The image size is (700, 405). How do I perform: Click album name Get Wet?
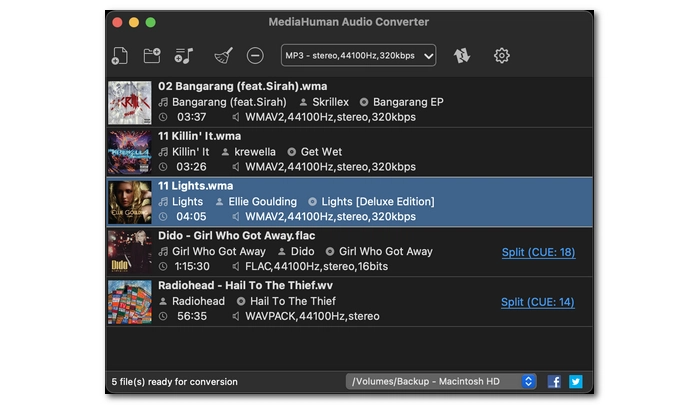(x=321, y=152)
